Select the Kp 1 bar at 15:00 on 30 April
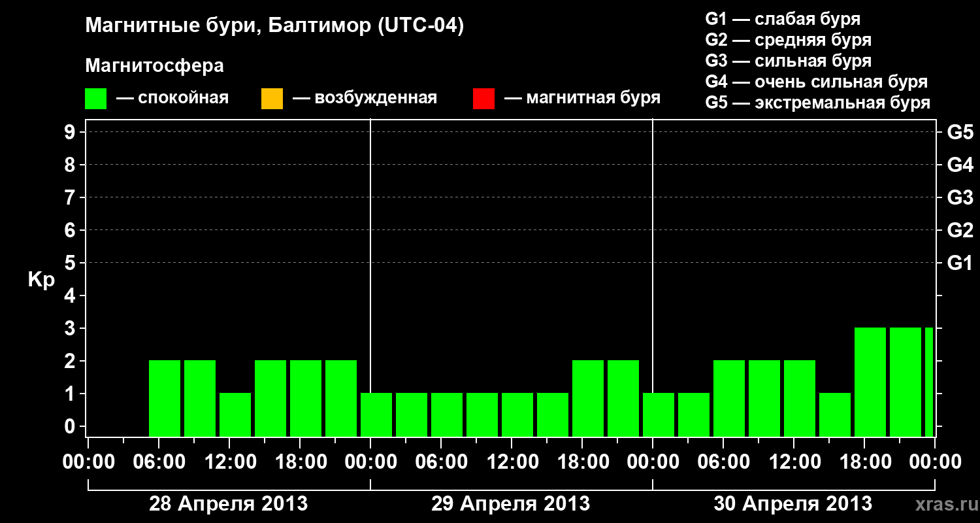 [835, 414]
